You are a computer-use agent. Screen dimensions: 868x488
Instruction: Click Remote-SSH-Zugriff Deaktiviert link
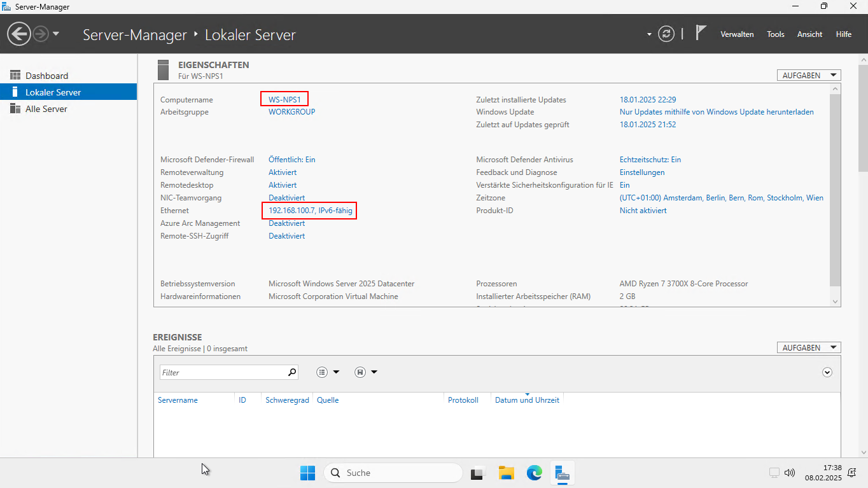(x=286, y=236)
